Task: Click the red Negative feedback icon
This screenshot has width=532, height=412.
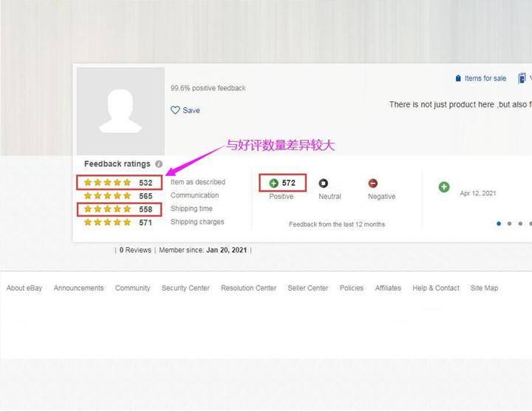Action: click(373, 183)
